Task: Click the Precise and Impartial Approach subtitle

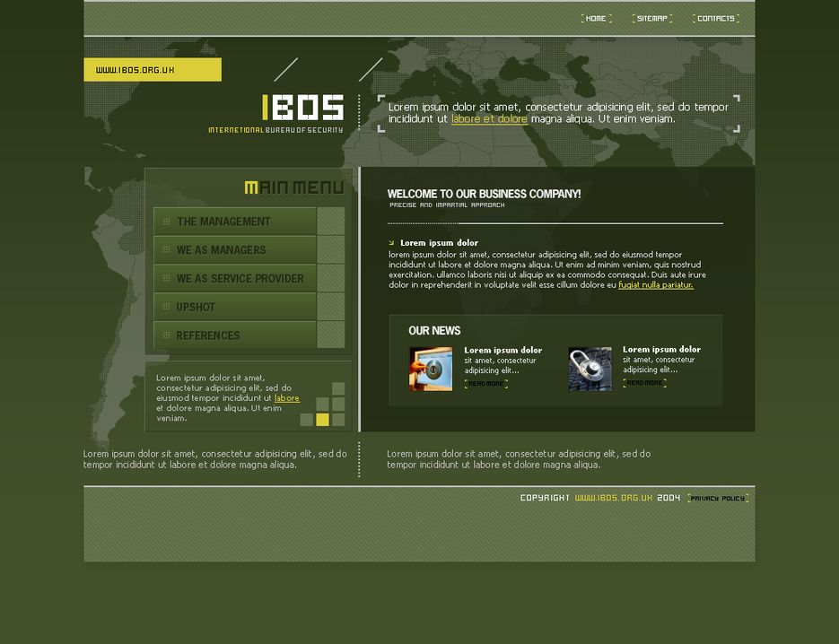Action: click(447, 205)
